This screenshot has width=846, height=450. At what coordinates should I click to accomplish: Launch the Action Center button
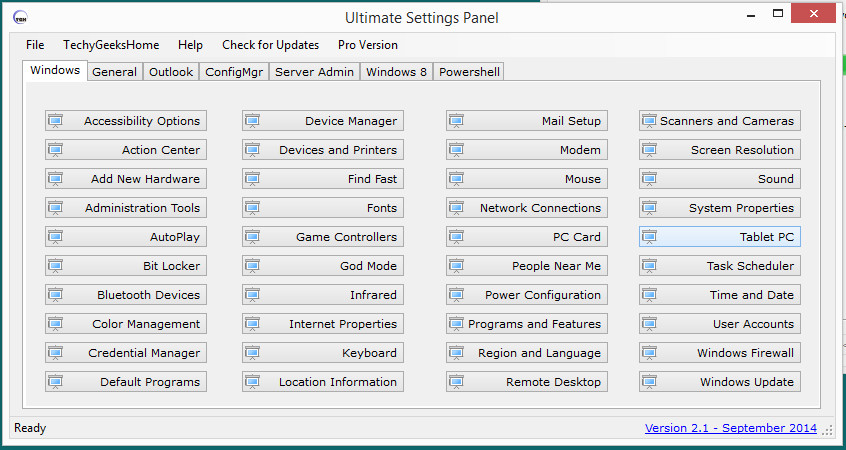coord(126,150)
